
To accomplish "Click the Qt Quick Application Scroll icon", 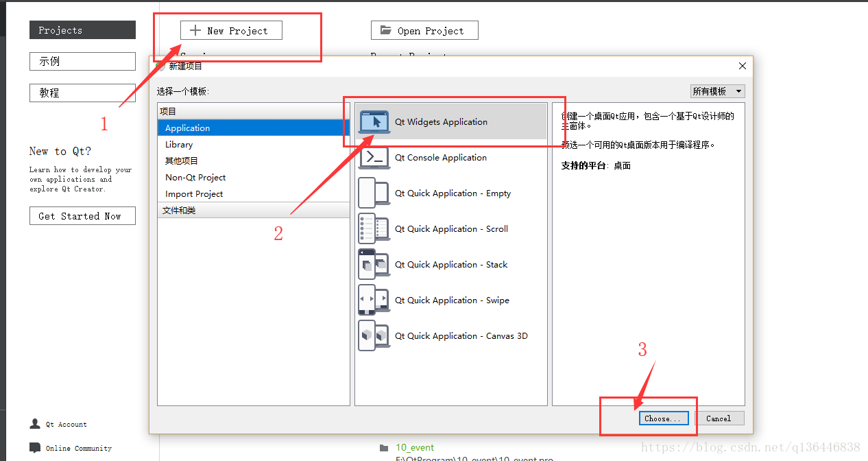I will (x=374, y=229).
